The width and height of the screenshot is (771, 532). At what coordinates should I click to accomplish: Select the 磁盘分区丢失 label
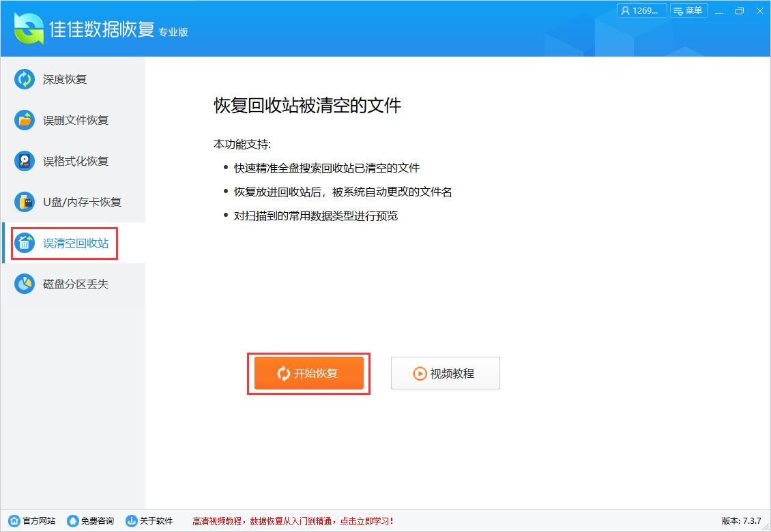(x=76, y=284)
